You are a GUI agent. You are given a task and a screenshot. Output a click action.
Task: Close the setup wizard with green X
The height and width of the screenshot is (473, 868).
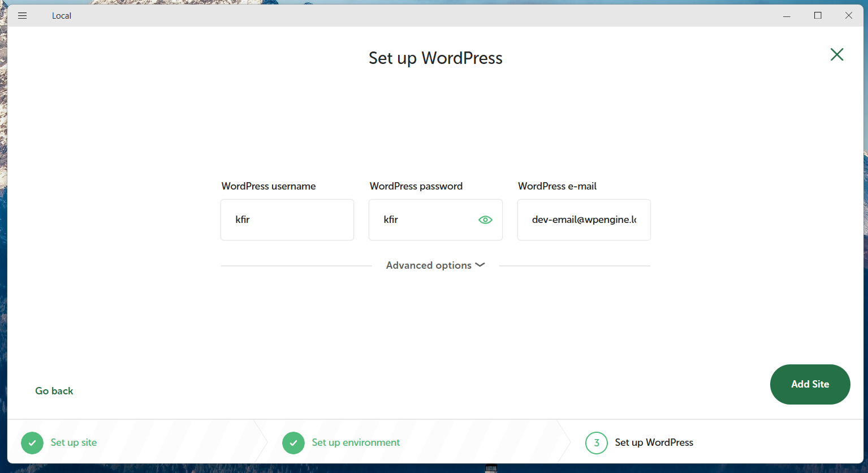point(837,54)
